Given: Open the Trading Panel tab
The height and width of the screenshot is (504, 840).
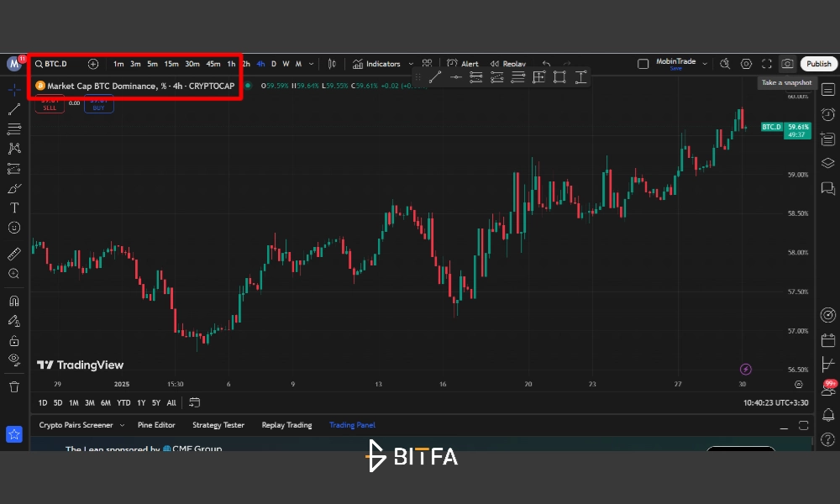Looking at the screenshot, I should click(352, 425).
